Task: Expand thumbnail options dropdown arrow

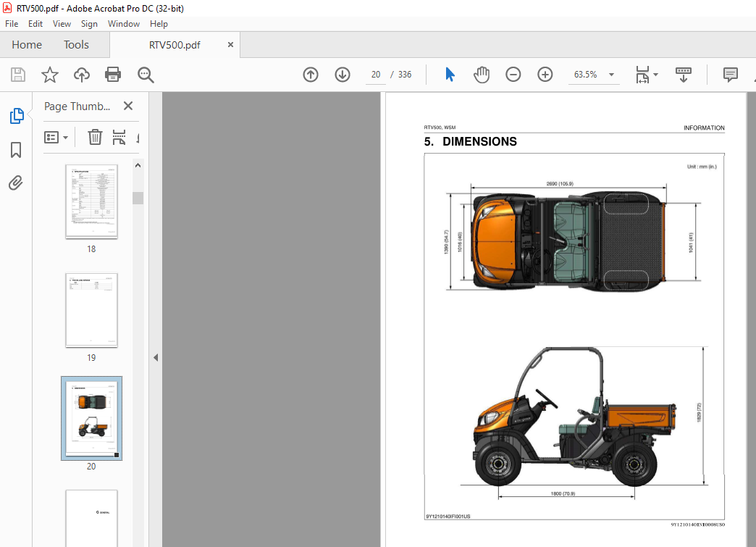Action: [x=66, y=138]
